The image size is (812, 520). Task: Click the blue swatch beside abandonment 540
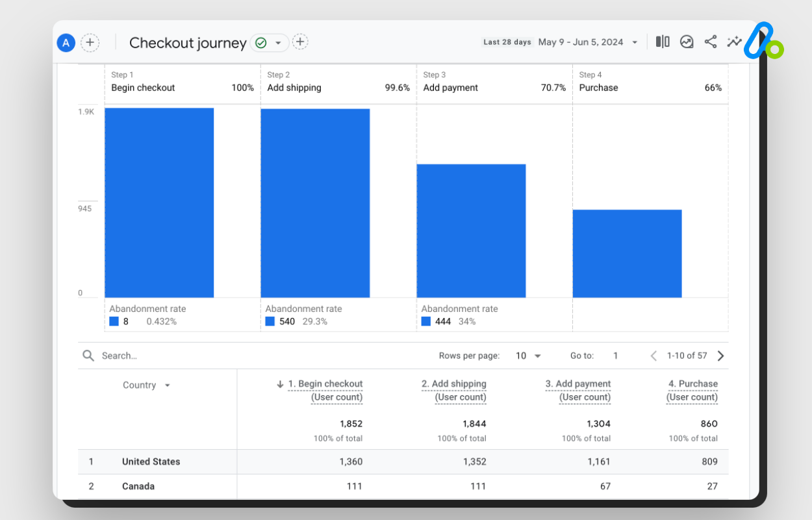(270, 321)
